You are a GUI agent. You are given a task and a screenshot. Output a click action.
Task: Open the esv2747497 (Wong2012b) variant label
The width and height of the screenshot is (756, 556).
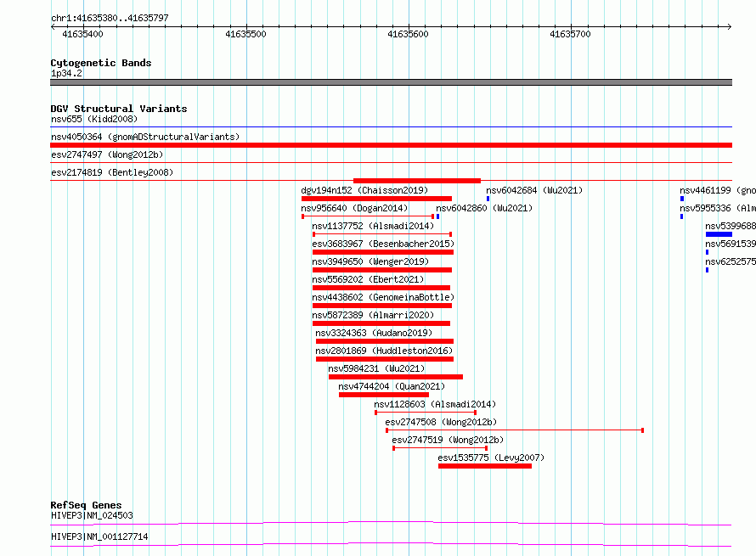pyautogui.click(x=107, y=154)
